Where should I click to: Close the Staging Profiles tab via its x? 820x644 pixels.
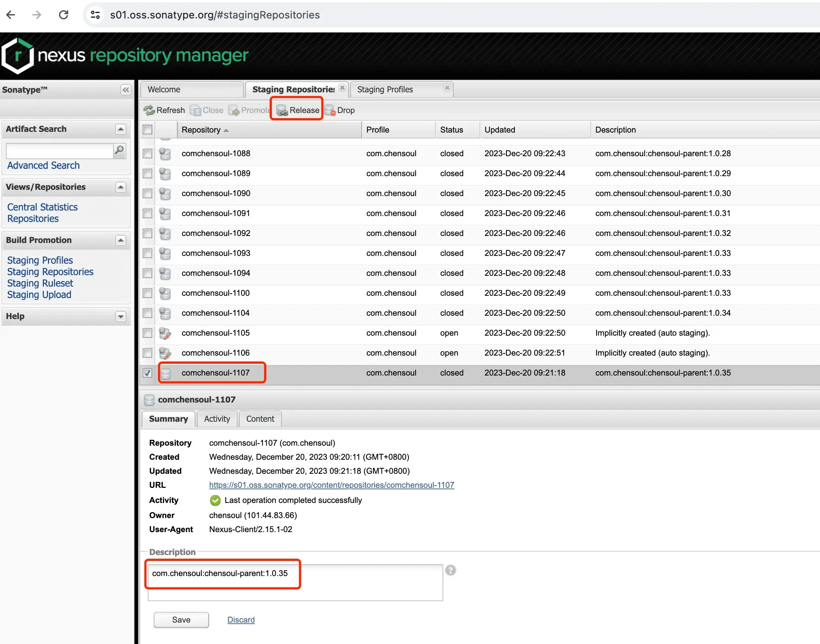(x=447, y=88)
